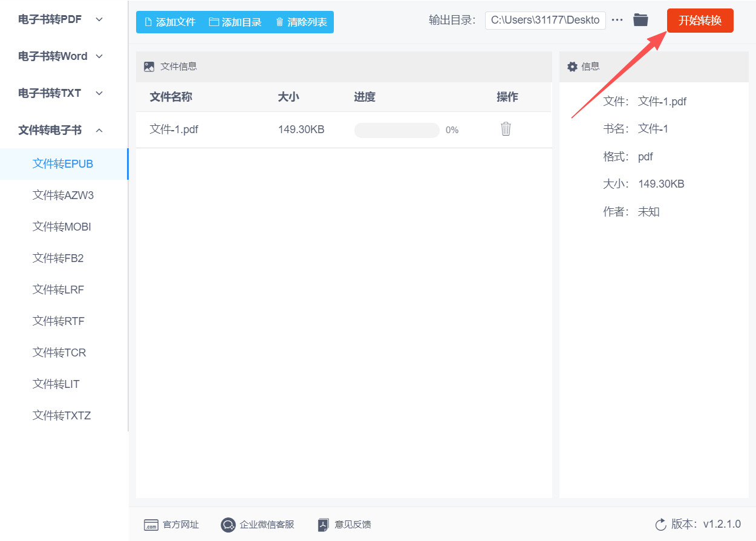Click the 操作 column header
This screenshot has width=756, height=541.
coord(507,97)
